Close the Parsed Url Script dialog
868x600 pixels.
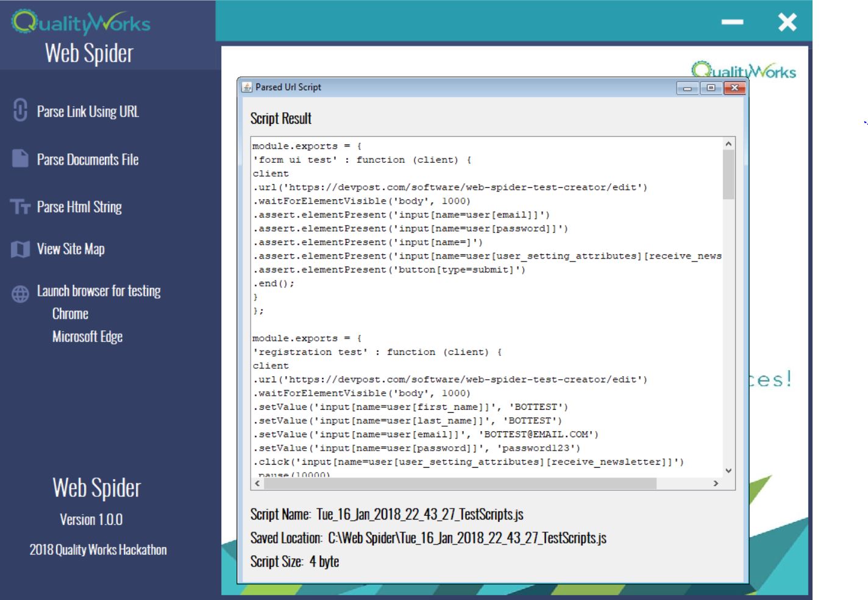pos(735,88)
